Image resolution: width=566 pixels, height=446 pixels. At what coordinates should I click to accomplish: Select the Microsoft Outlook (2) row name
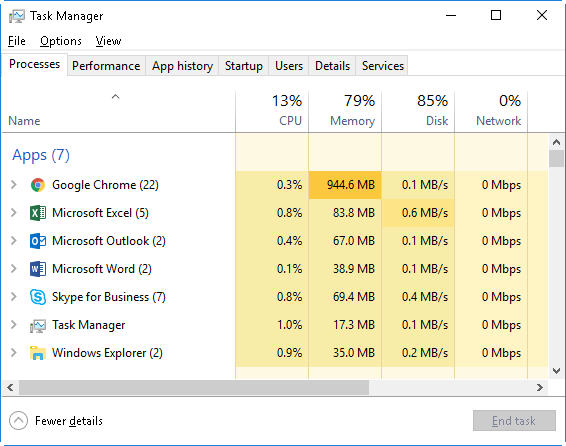point(109,241)
